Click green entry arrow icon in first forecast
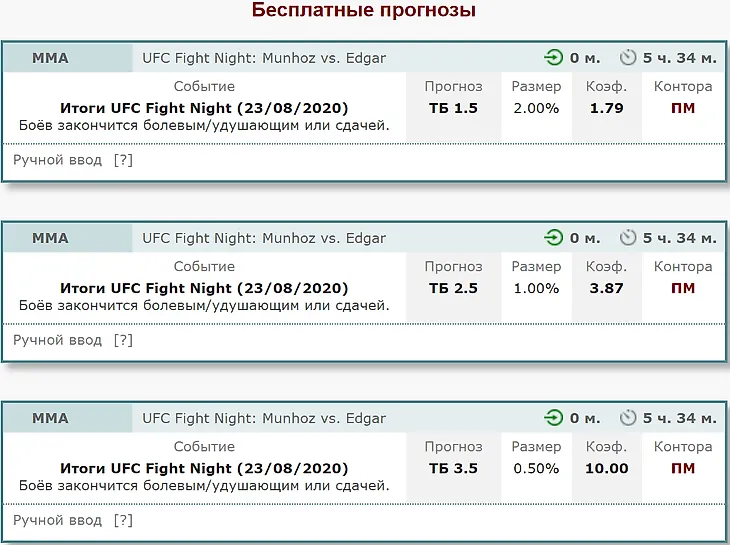Viewport: 730px width, 545px height. coord(554,58)
